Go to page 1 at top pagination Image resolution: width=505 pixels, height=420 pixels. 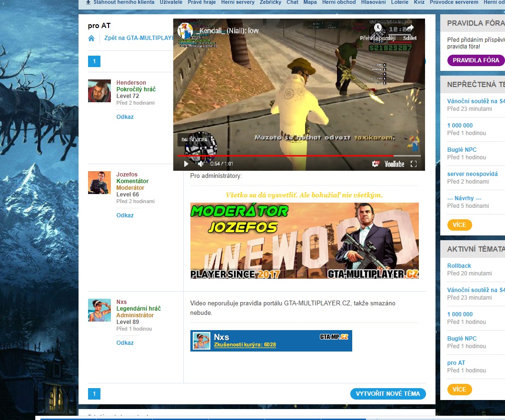click(x=94, y=61)
